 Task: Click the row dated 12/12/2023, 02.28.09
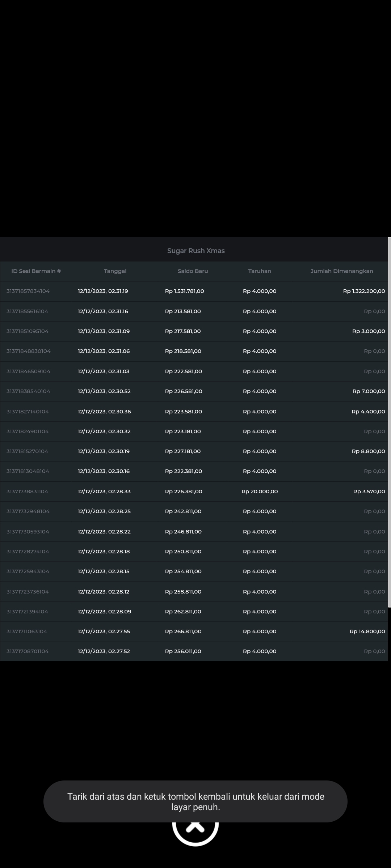(x=104, y=612)
